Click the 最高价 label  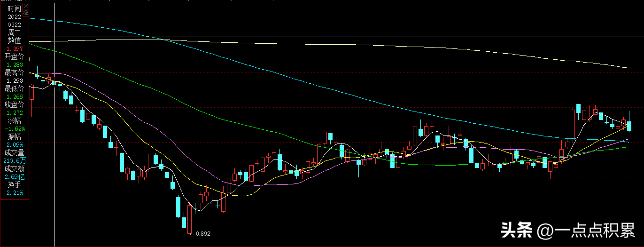coord(14,72)
